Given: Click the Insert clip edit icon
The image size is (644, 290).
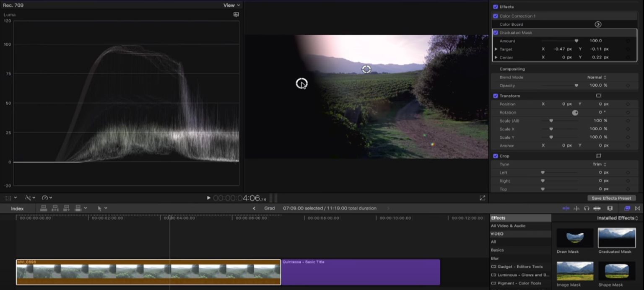Looking at the screenshot, I should click(x=55, y=208).
